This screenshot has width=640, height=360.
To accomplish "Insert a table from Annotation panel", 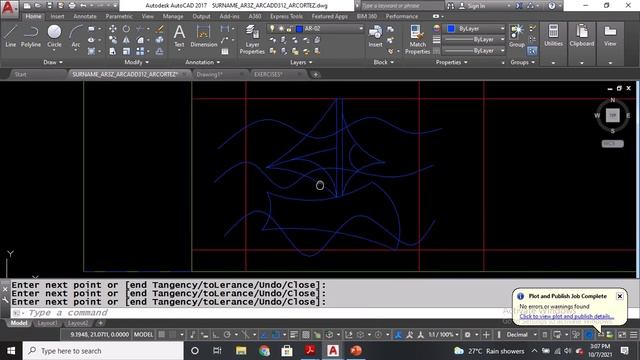I will coord(225,51).
